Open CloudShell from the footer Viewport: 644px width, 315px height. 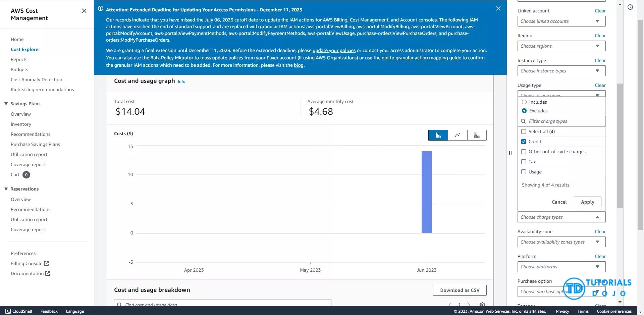(19, 311)
